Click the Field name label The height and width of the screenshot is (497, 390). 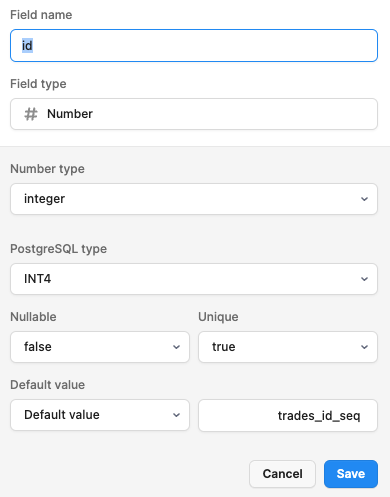(41, 15)
